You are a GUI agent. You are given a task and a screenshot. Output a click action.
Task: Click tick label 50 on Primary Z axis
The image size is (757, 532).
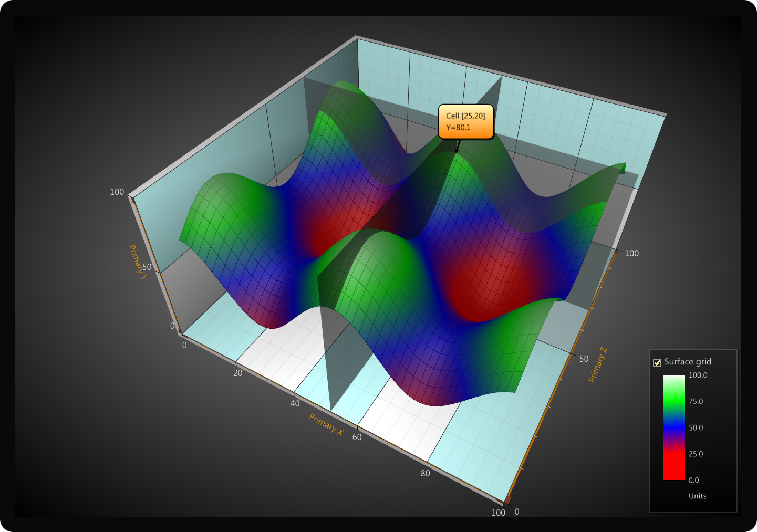click(584, 359)
